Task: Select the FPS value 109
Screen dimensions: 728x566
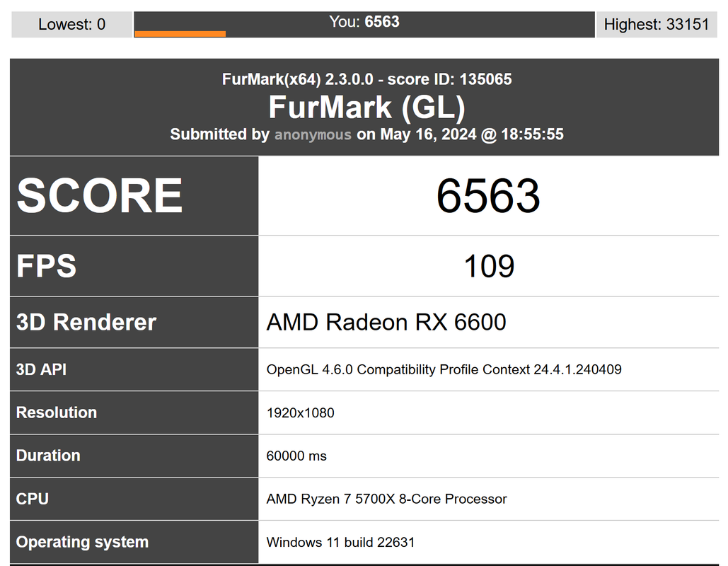Action: (489, 266)
